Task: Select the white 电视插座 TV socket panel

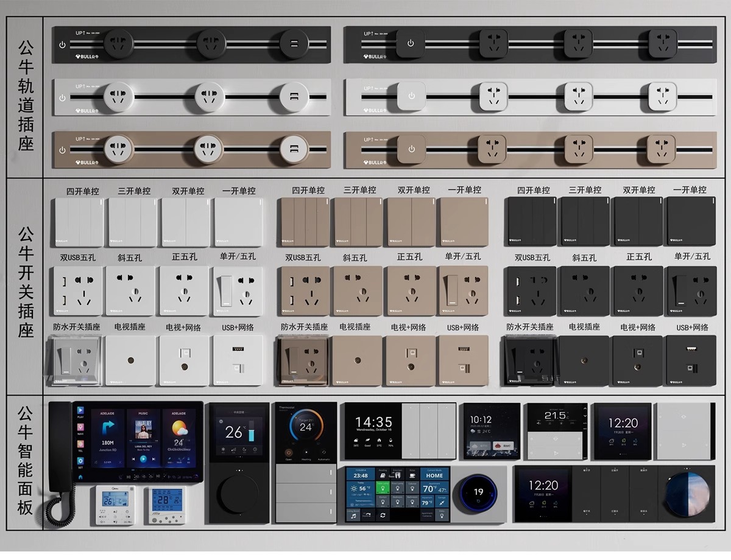Action: point(130,360)
